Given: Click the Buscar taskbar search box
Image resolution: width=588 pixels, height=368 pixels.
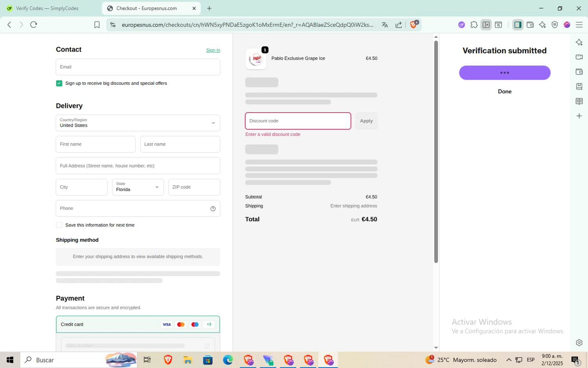Looking at the screenshot, I should click(x=78, y=360).
